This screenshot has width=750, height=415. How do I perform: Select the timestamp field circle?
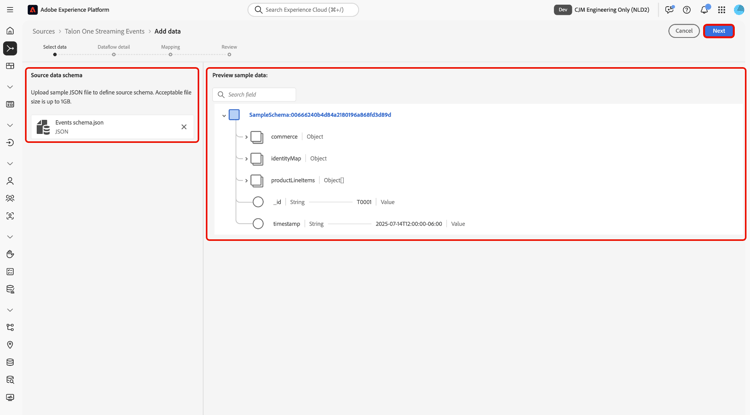pos(258,224)
